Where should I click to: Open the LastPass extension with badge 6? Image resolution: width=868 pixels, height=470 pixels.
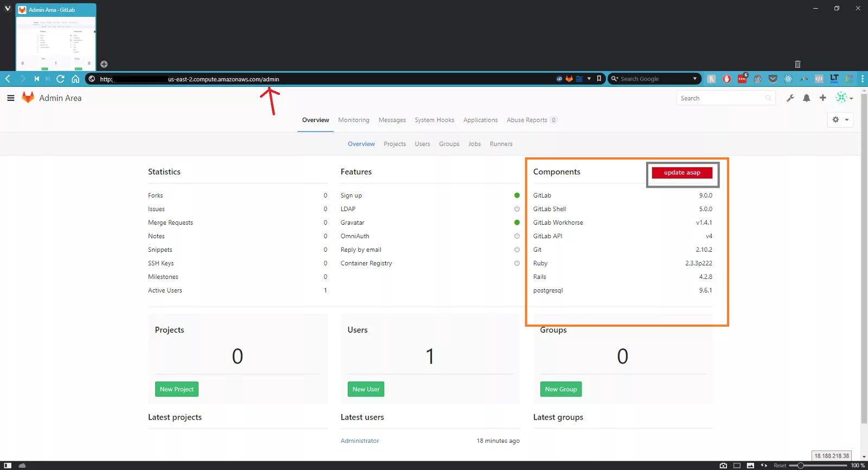click(742, 79)
